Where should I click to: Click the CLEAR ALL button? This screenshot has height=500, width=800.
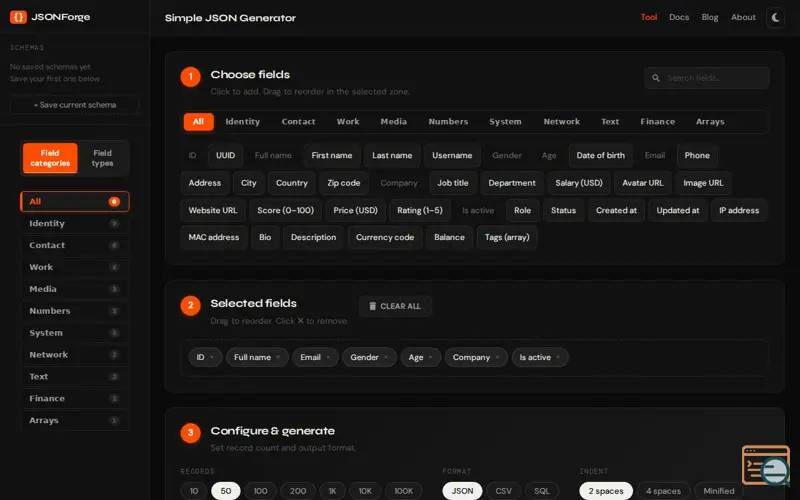(395, 306)
